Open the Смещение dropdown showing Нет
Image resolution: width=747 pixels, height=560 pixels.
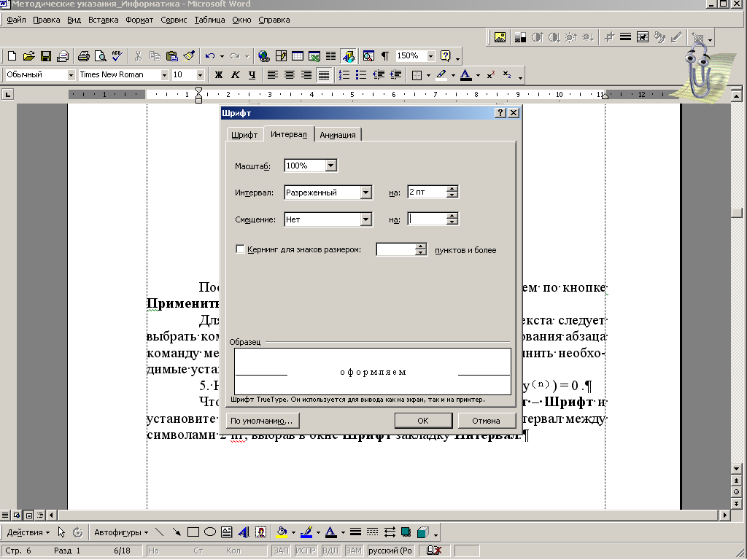366,219
